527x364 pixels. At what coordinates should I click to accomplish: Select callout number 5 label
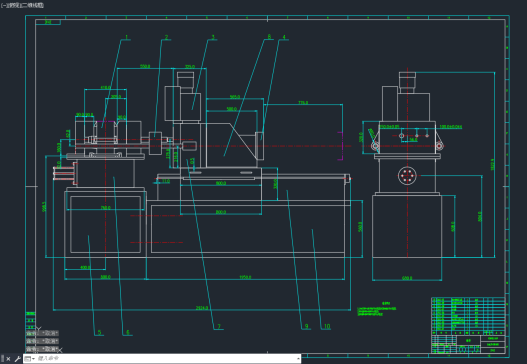(x=99, y=332)
